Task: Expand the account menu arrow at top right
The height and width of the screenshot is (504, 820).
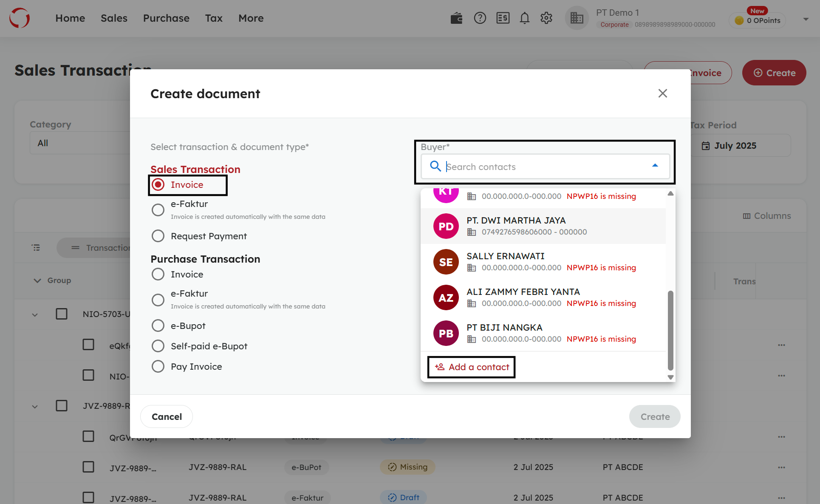Action: 806,19
